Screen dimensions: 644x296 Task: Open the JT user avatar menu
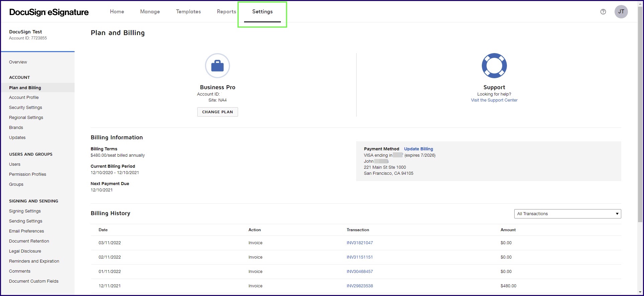pos(621,12)
